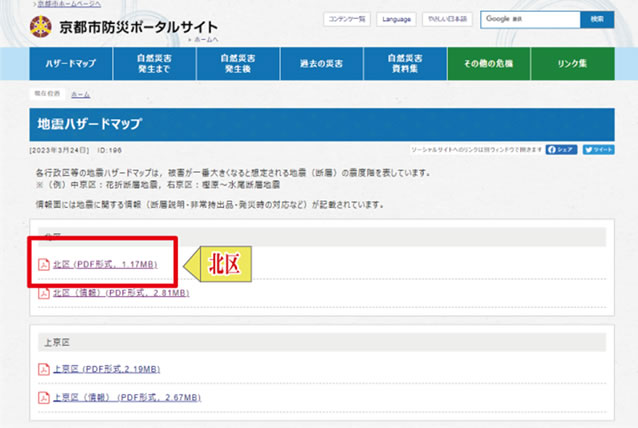The height and width of the screenshot is (428, 638).
Task: Click the コンテンツ一覧 button
Action: click(x=347, y=19)
